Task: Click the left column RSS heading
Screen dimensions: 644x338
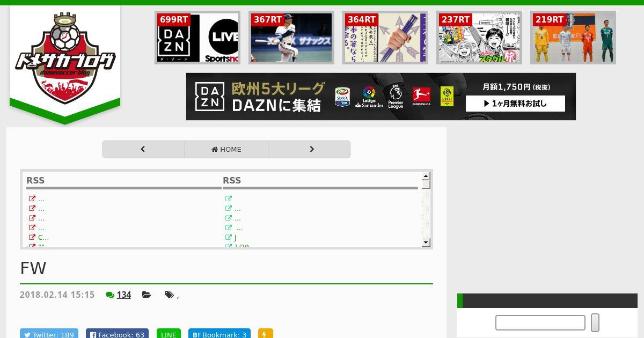Action: [35, 180]
